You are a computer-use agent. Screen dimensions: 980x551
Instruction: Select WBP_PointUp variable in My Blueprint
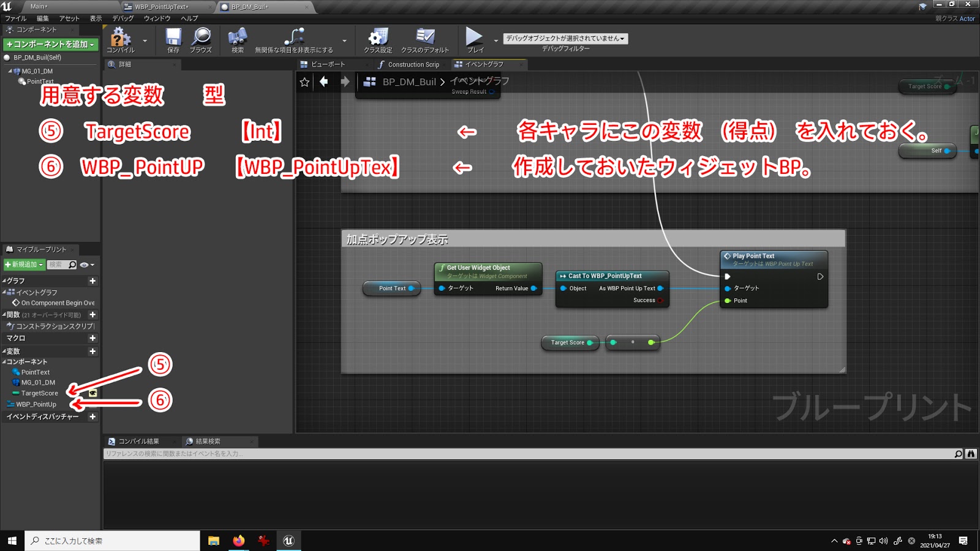point(36,404)
